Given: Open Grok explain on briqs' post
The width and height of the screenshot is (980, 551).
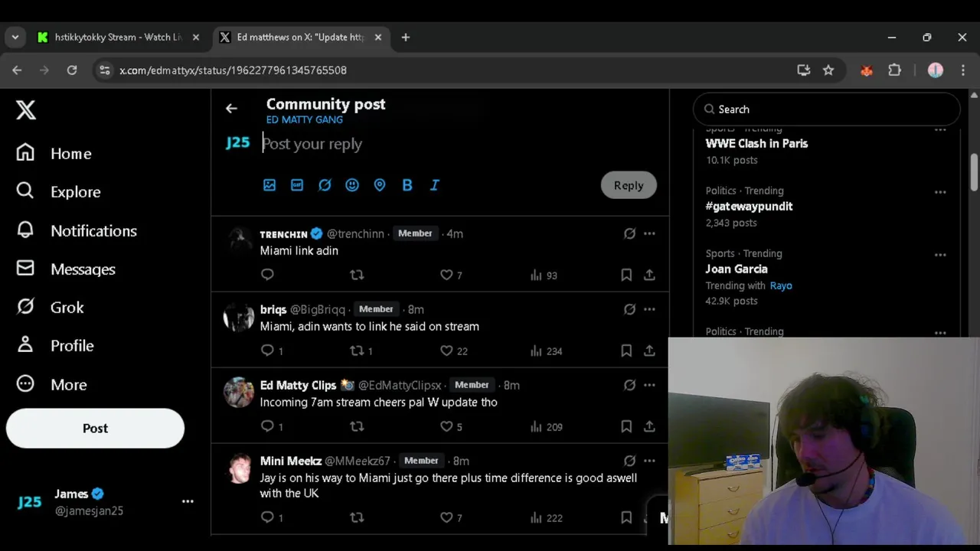Looking at the screenshot, I should pyautogui.click(x=629, y=309).
